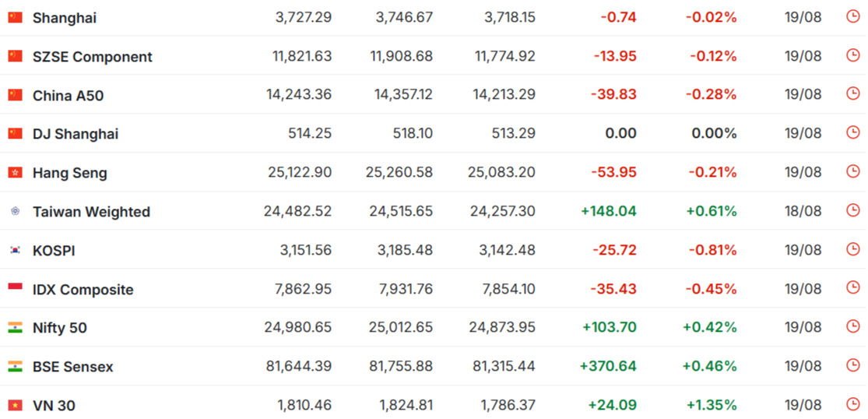The width and height of the screenshot is (868, 419).
Task: Open the BSE Sensex index link
Action: pyautogui.click(x=73, y=366)
